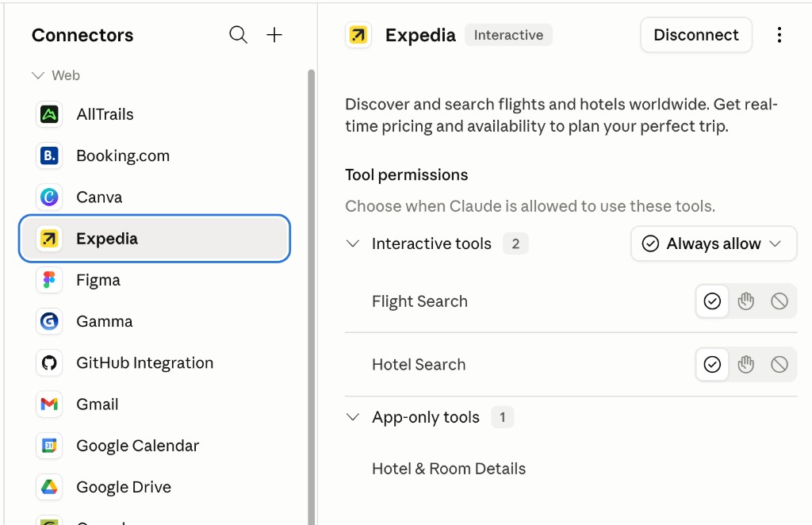Image resolution: width=812 pixels, height=525 pixels.
Task: Open the three-dot more options menu
Action: tap(779, 35)
